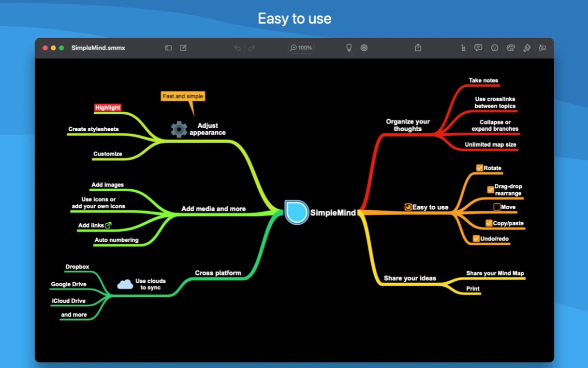Toggle the Copy/paste checkbox
The height and width of the screenshot is (368, 588).
pyautogui.click(x=489, y=223)
